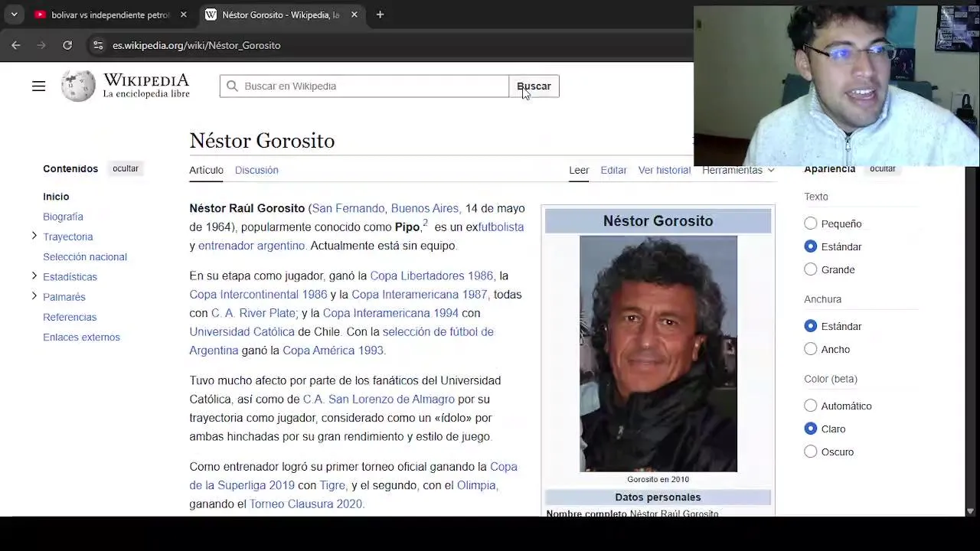Click the Wikipedia globe logo
Screen dimensions: 980x551
78,86
